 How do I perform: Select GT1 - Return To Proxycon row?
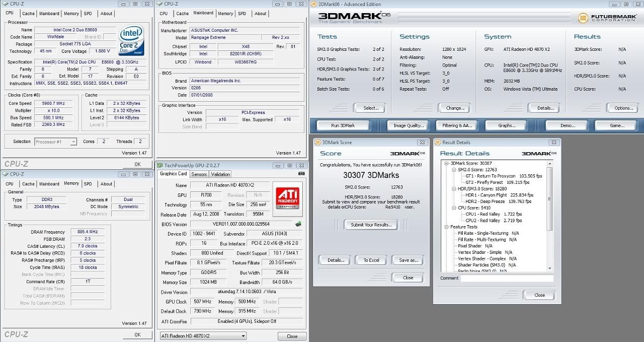point(504,176)
